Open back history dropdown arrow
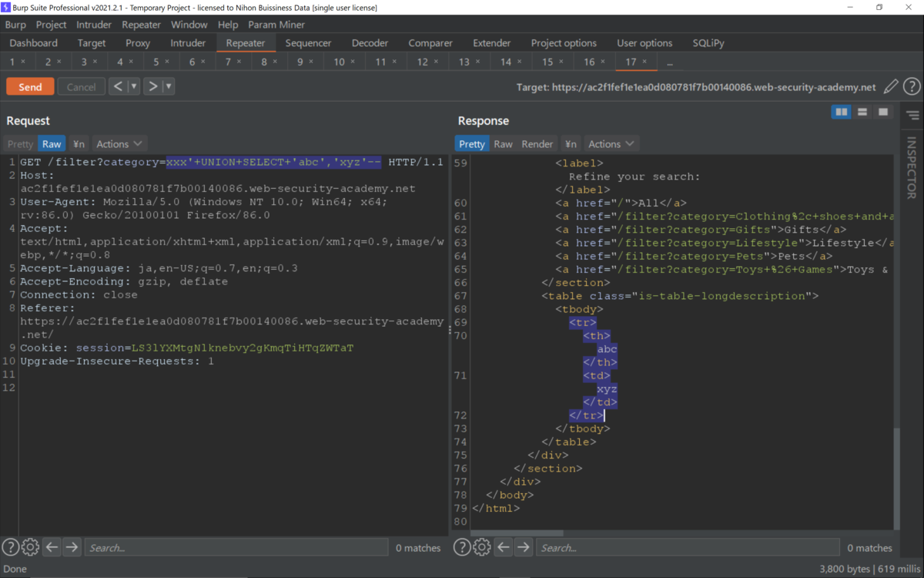Viewport: 924px width, 578px height. 134,86
